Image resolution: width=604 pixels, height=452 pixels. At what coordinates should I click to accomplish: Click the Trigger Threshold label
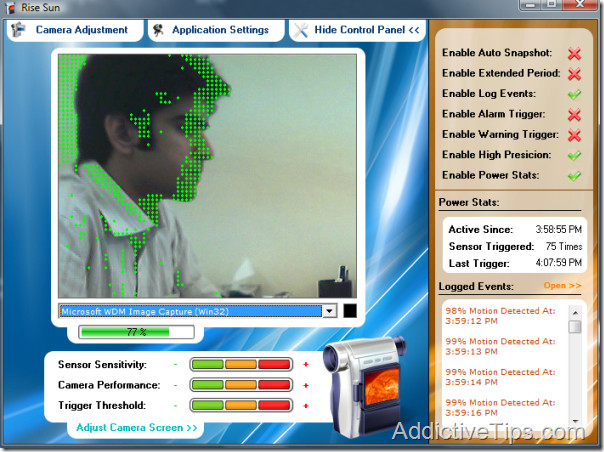tap(102, 405)
